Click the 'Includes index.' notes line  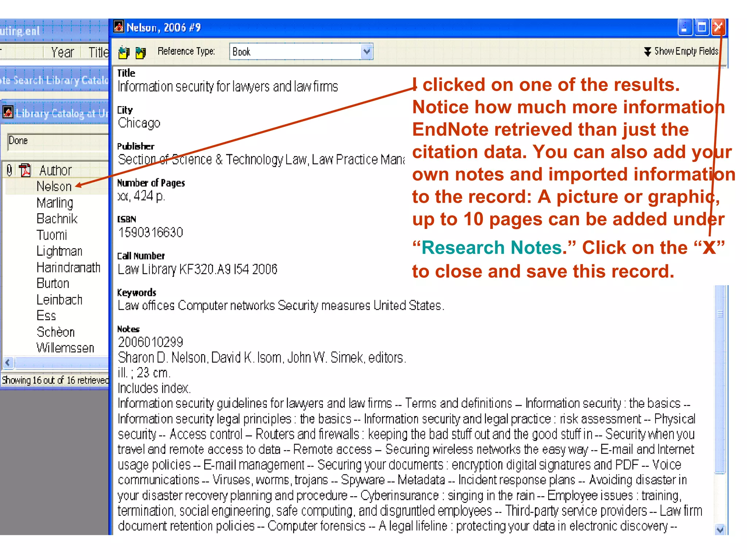click(x=154, y=388)
